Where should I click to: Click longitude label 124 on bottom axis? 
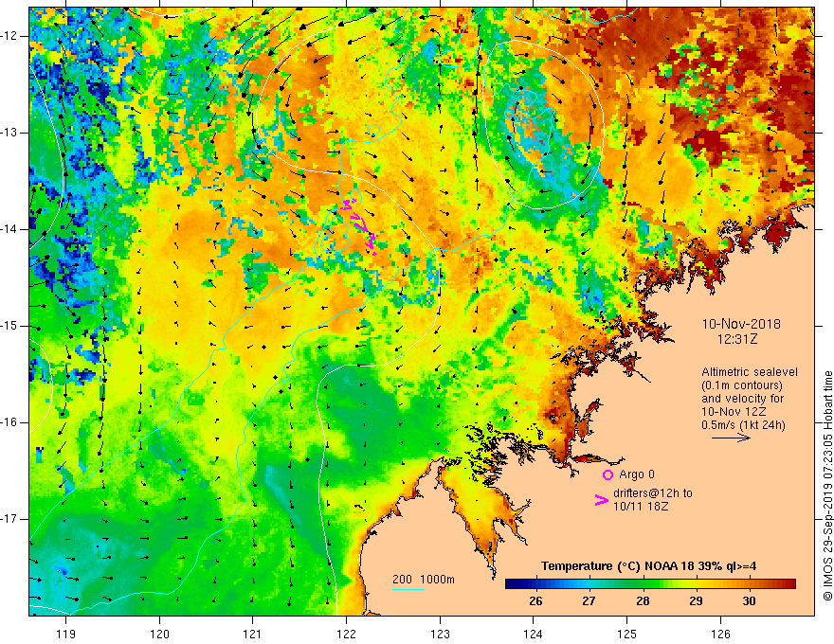click(x=533, y=634)
